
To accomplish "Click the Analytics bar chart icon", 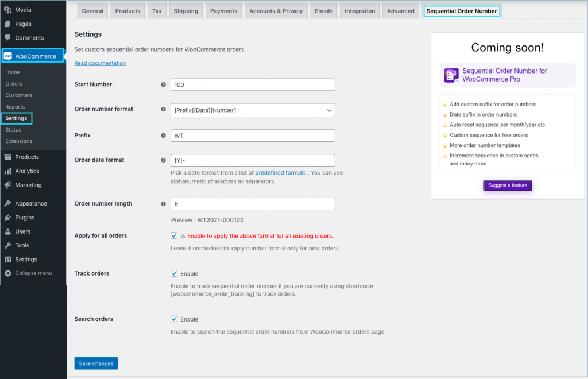I will pyautogui.click(x=7, y=171).
